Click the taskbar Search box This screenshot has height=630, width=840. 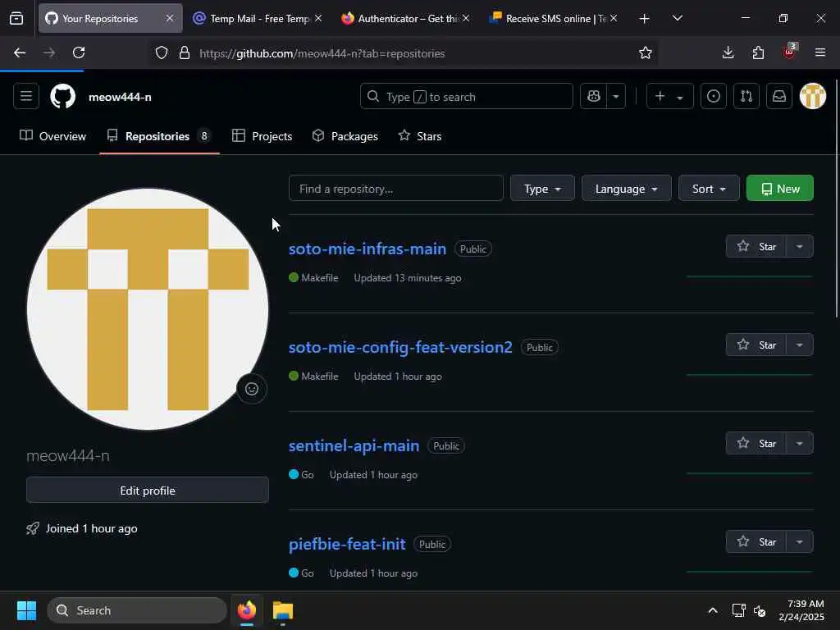pyautogui.click(x=137, y=610)
